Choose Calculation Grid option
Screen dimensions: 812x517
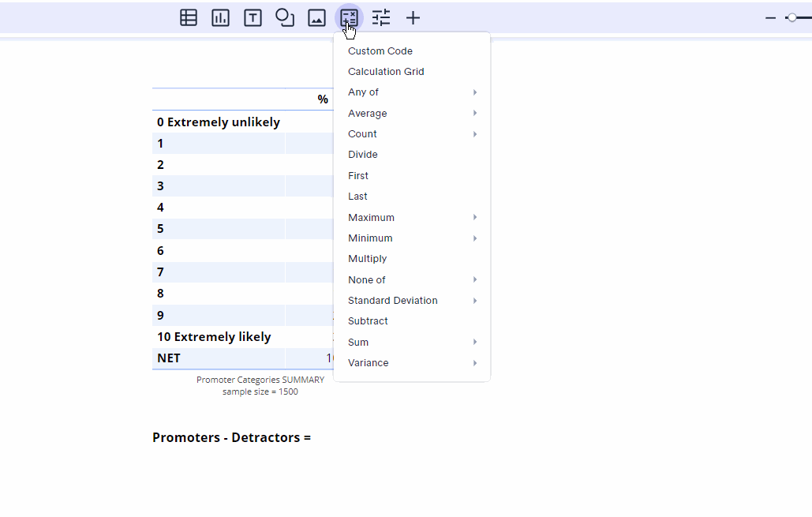pyautogui.click(x=386, y=71)
